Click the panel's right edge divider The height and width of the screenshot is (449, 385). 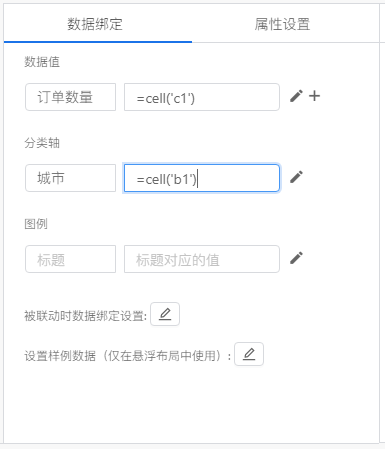click(380, 223)
